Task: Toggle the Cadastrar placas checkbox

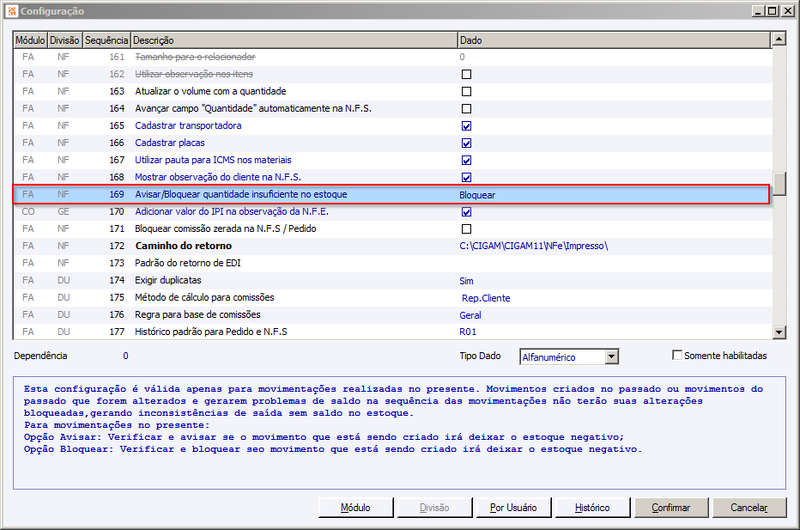Action: (466, 143)
